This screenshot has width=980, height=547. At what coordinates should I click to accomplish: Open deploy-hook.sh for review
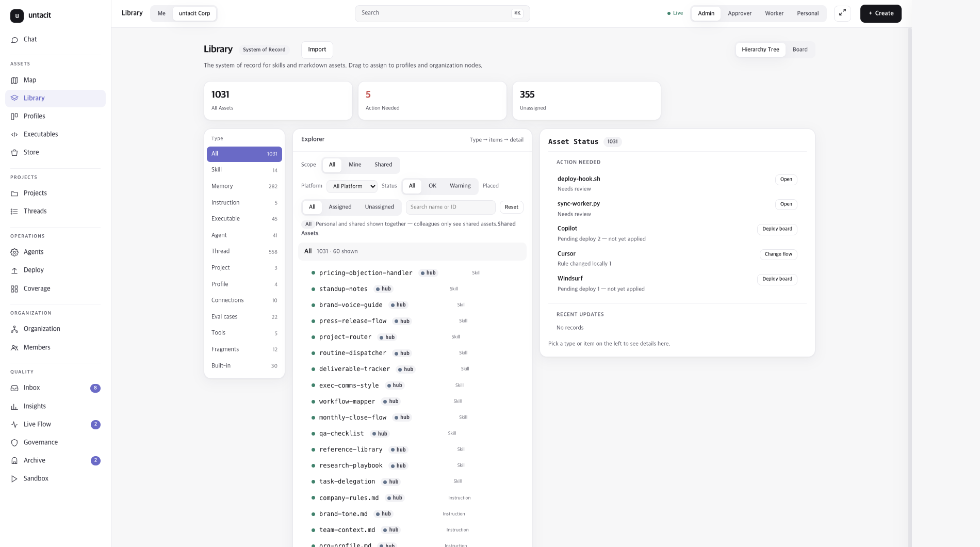786,180
